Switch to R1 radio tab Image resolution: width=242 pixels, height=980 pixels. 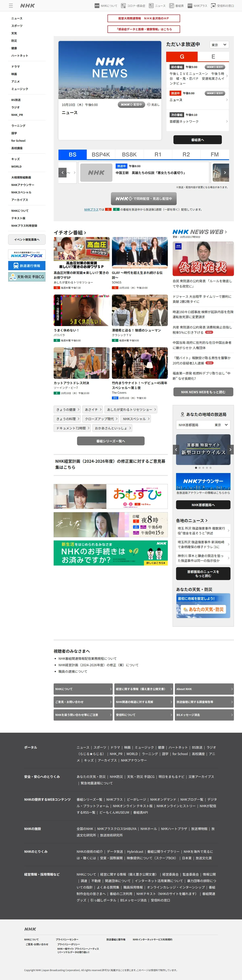coord(158,154)
